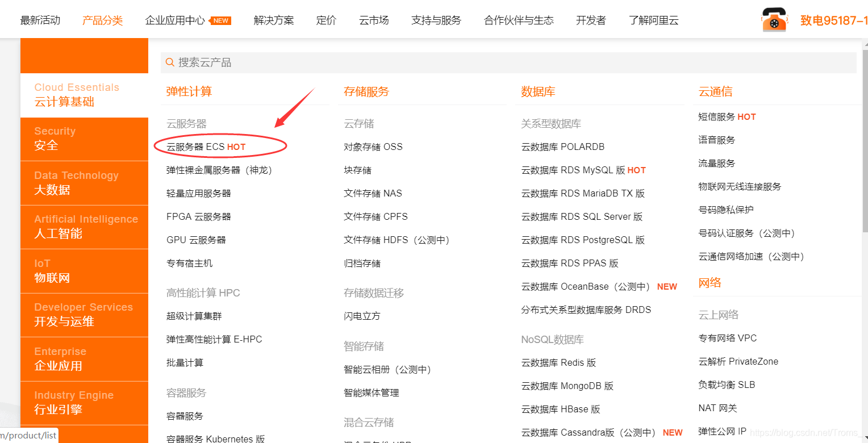
Task: Open 云数据库 RDS SQL Server 版 link
Action: 582,216
